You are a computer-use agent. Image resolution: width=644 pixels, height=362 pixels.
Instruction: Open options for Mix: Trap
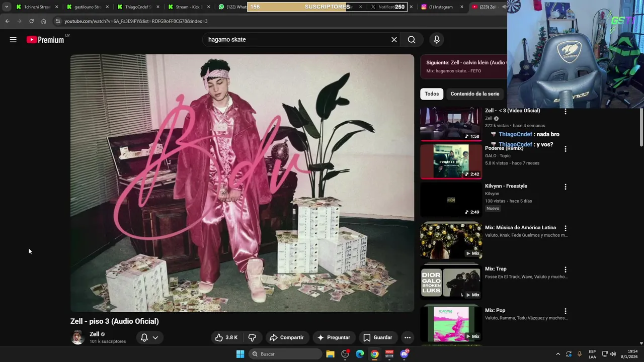tap(566, 269)
